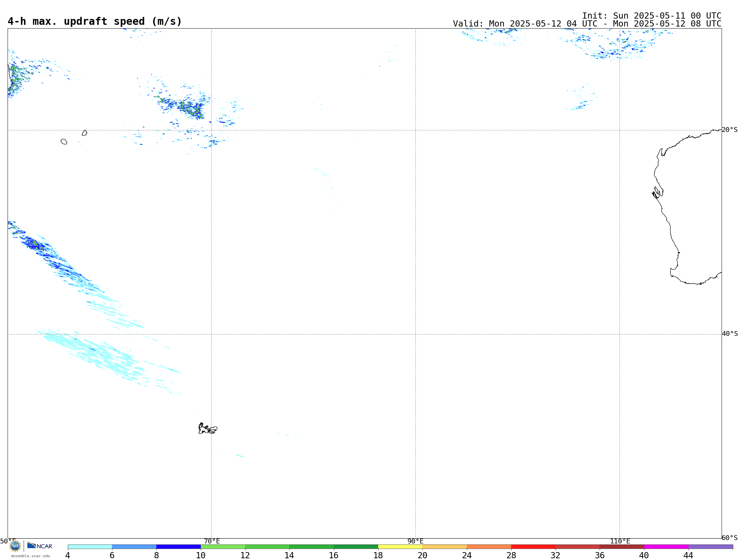The image size is (744, 560).
Task: Click the light green 10–12 colorbar segment
Action: coord(223,547)
